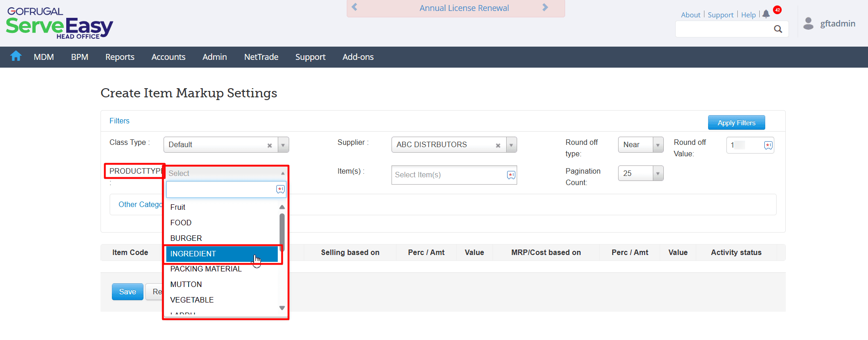Show next announcement banner arrow

545,7
